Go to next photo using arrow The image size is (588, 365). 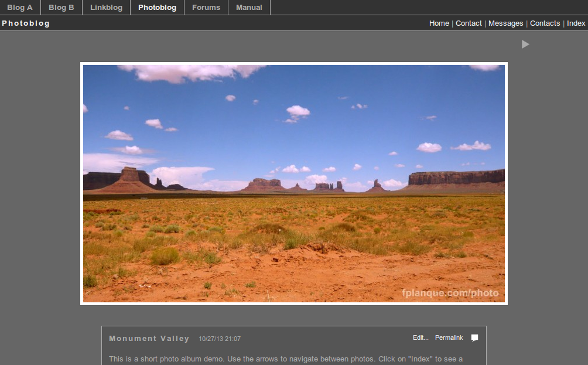click(x=525, y=45)
